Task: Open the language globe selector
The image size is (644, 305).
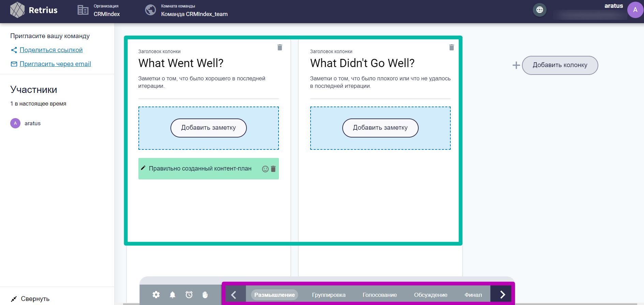Action: (x=539, y=10)
